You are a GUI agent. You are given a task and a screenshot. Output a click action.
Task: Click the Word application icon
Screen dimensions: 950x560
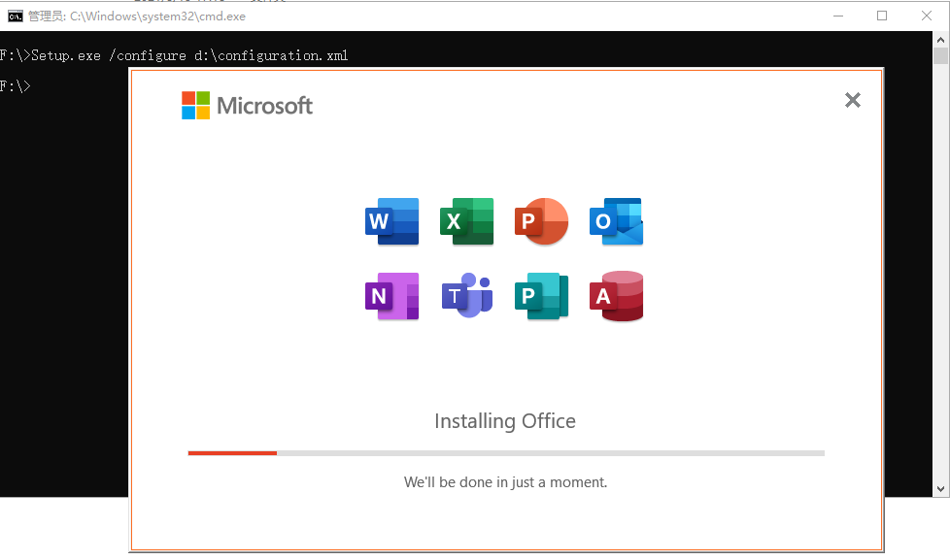[391, 220]
